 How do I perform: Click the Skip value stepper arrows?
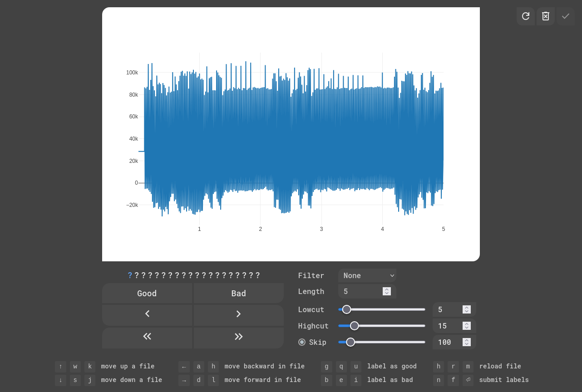tap(466, 342)
